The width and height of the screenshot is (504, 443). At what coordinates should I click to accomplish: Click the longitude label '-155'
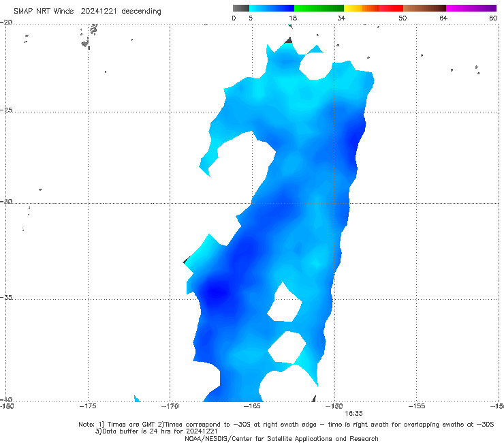point(417,406)
